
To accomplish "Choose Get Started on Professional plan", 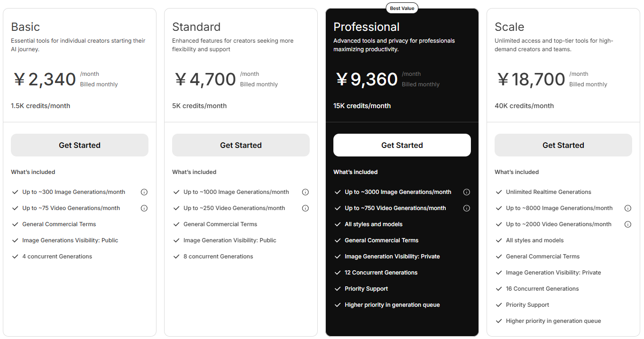I will click(402, 145).
